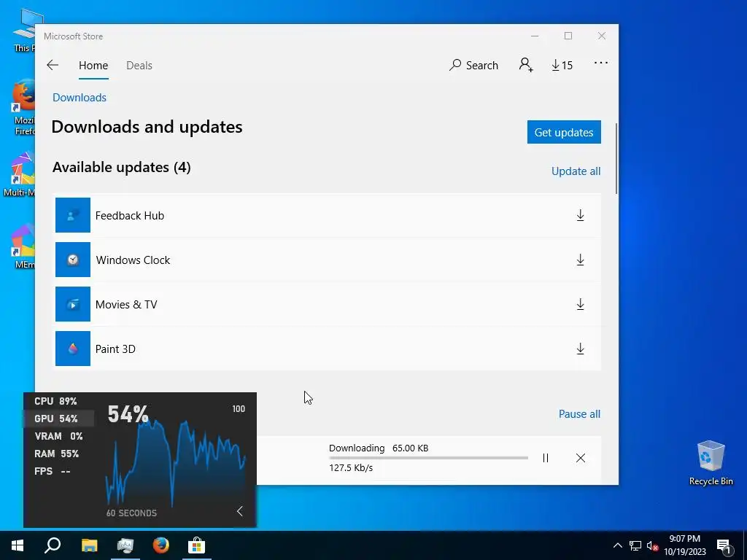Click the GPU performance graph

point(175,462)
